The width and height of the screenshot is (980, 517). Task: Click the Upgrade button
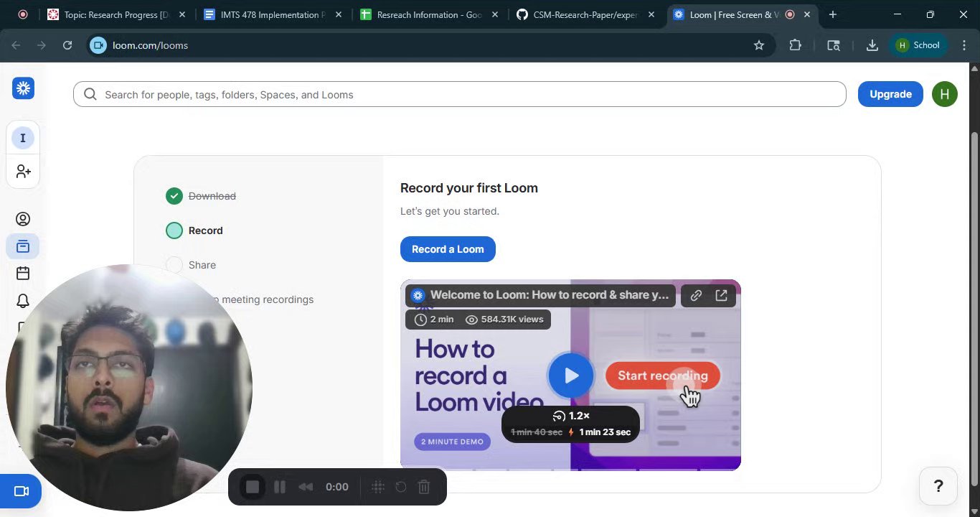[x=890, y=94]
